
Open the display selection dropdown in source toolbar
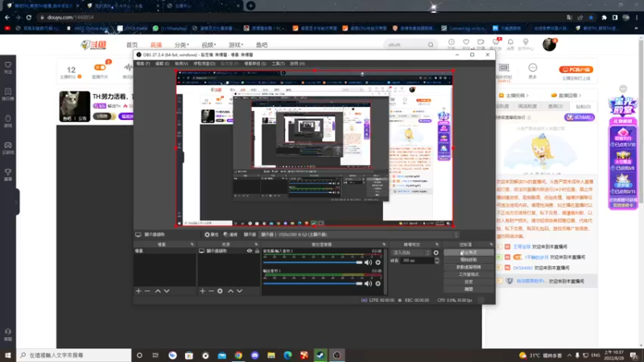coord(359,235)
